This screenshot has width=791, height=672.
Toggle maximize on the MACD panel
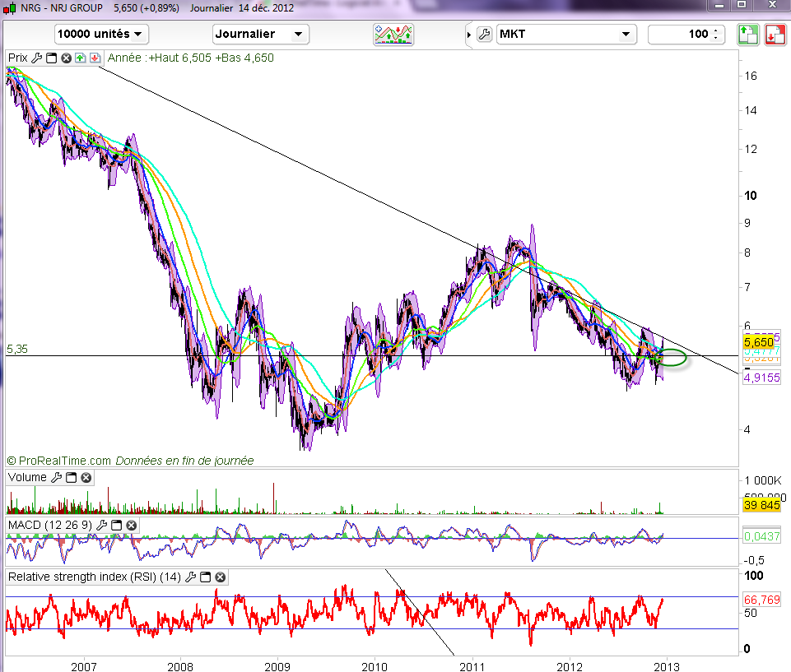116,525
